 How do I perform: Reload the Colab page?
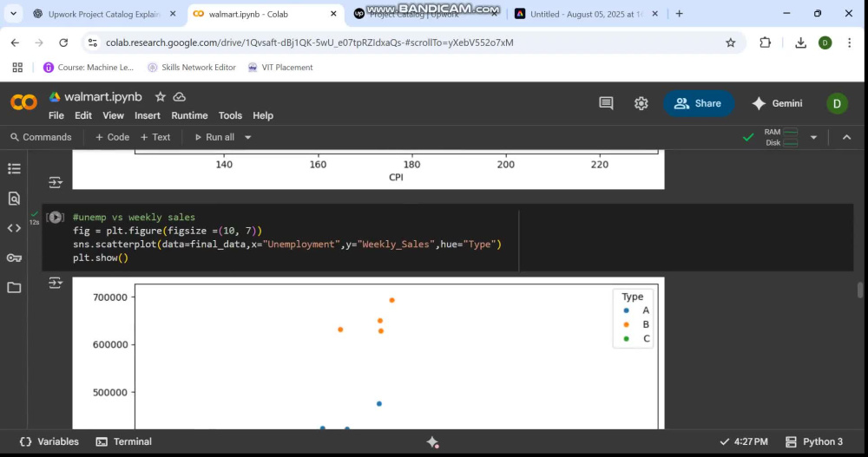[63, 42]
